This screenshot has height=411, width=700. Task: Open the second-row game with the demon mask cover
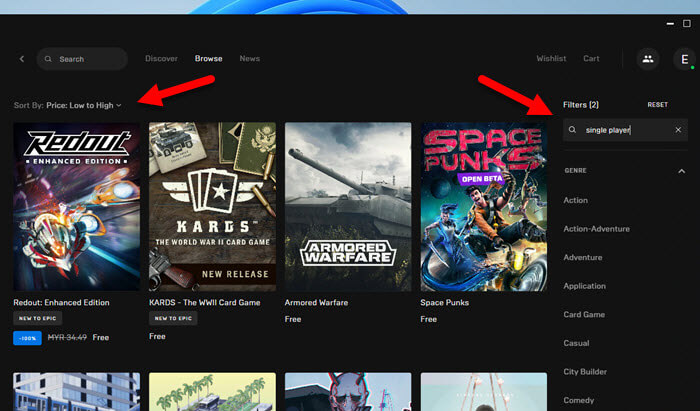[348, 392]
